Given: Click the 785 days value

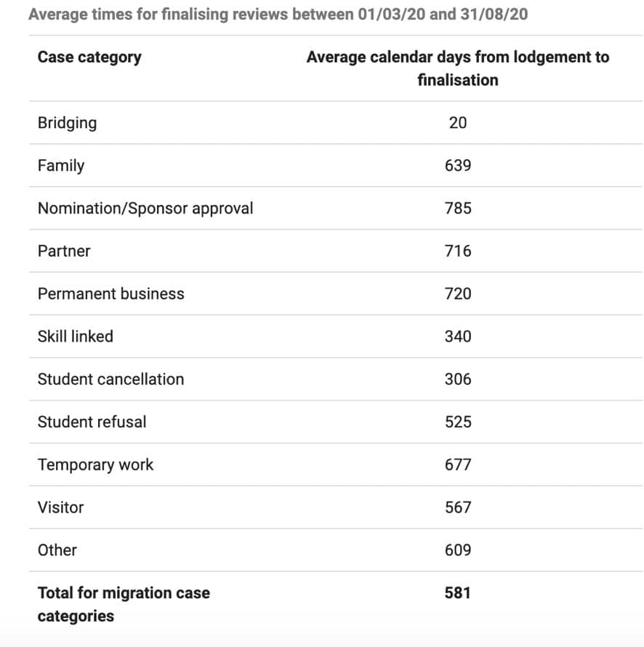Looking at the screenshot, I should (x=458, y=209).
